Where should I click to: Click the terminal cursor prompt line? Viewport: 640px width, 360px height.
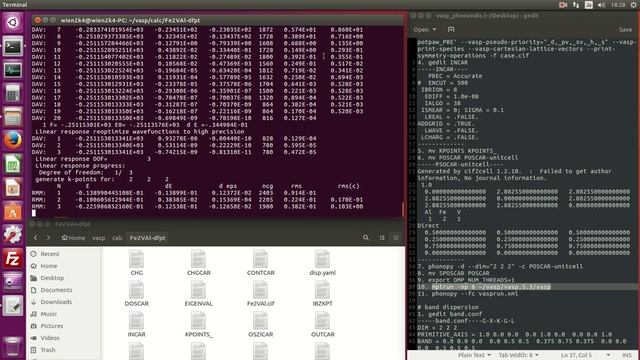pos(34,213)
